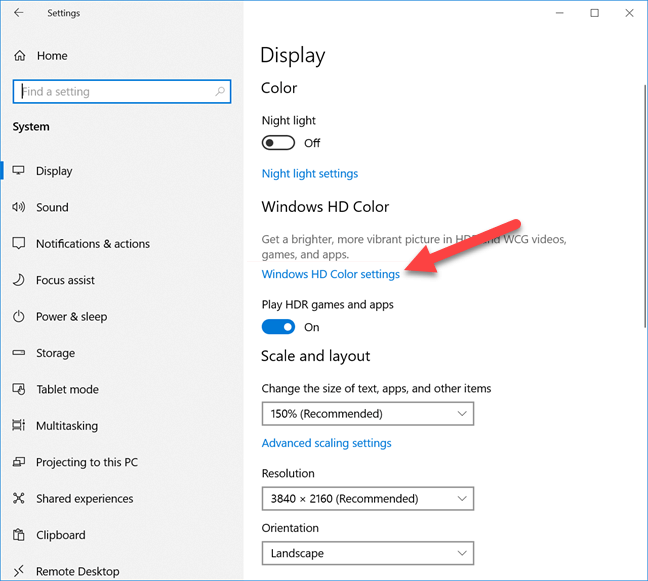648x581 pixels.
Task: Open Notifications & actions settings
Action: click(x=93, y=244)
